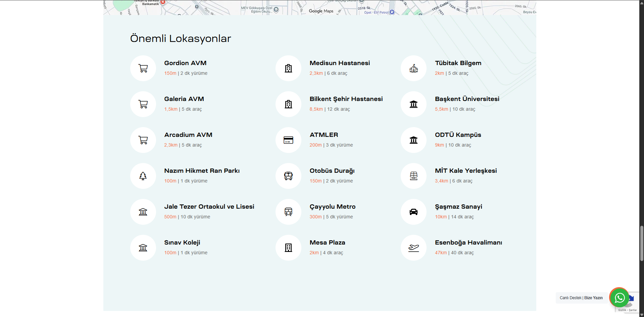This screenshot has width=644, height=317.
Task: Click the Google Maps logo on map
Action: coord(321,11)
